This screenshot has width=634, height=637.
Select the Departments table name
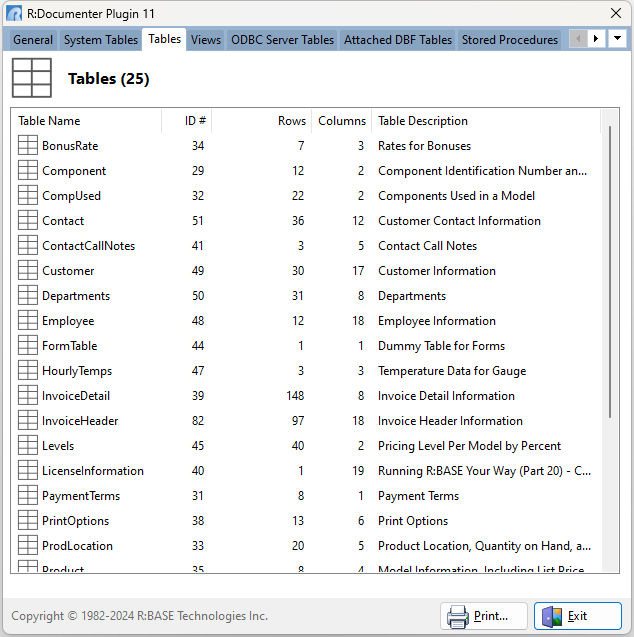(x=76, y=296)
